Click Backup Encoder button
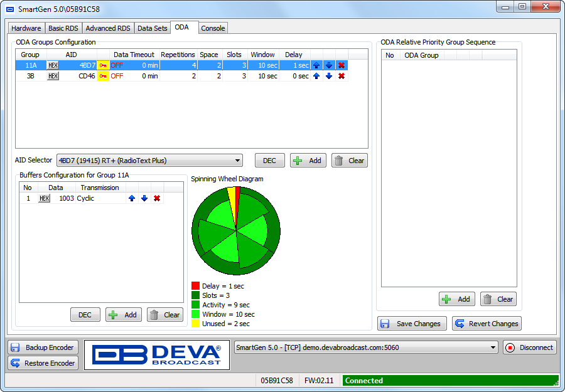 pyautogui.click(x=43, y=347)
